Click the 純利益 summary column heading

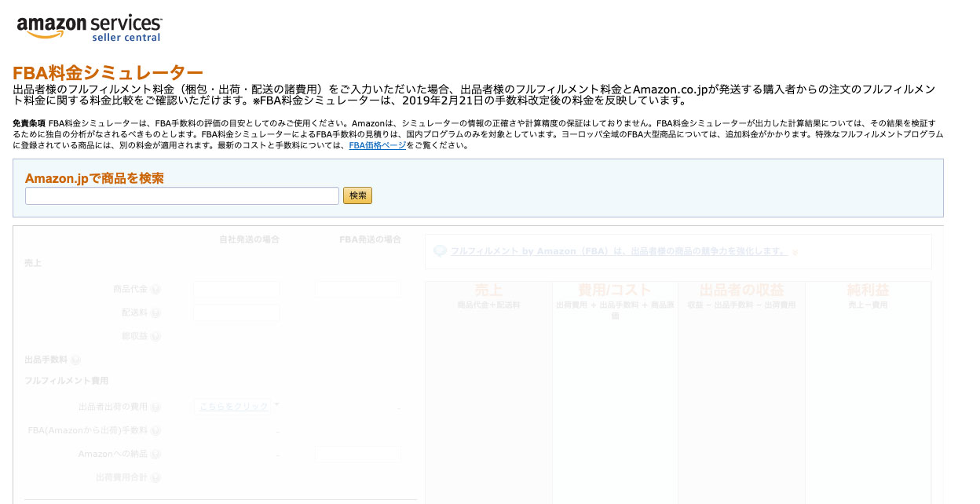click(868, 290)
